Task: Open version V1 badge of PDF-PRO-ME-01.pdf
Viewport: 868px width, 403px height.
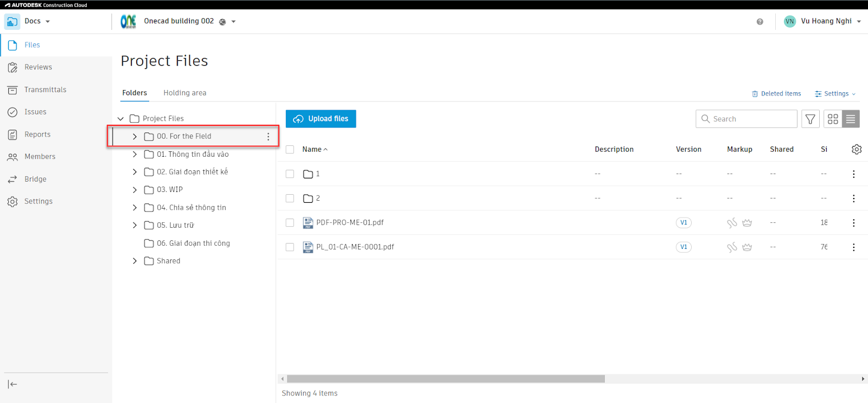Action: click(684, 222)
